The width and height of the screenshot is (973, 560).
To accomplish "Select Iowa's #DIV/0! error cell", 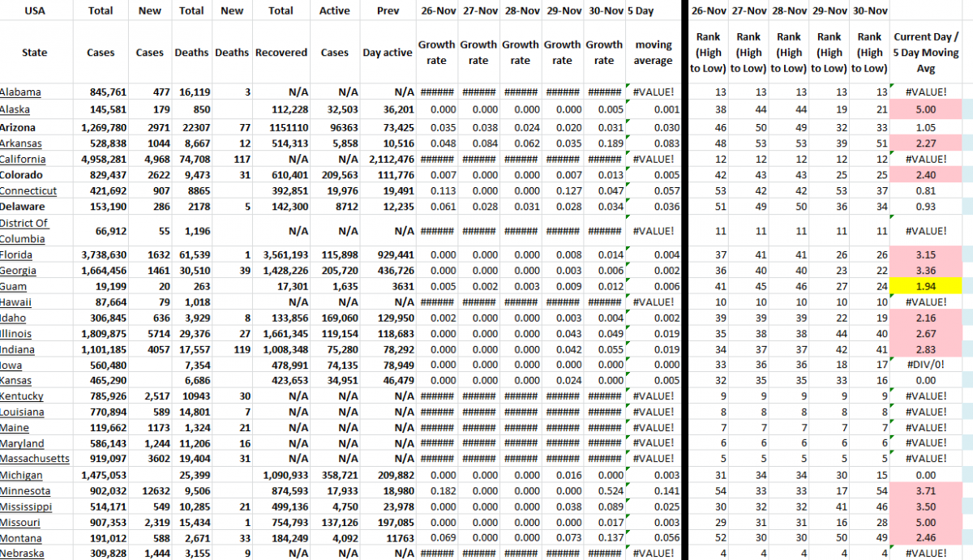I will click(927, 365).
